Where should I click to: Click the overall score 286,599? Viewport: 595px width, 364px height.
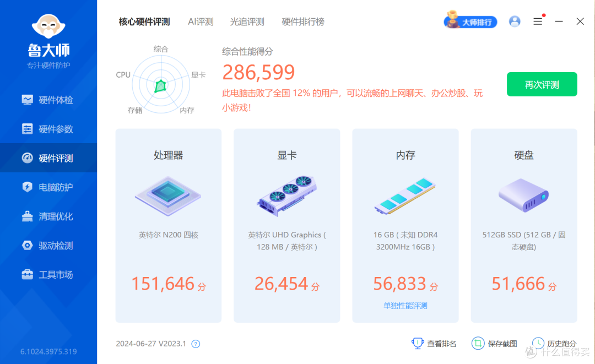point(258,72)
